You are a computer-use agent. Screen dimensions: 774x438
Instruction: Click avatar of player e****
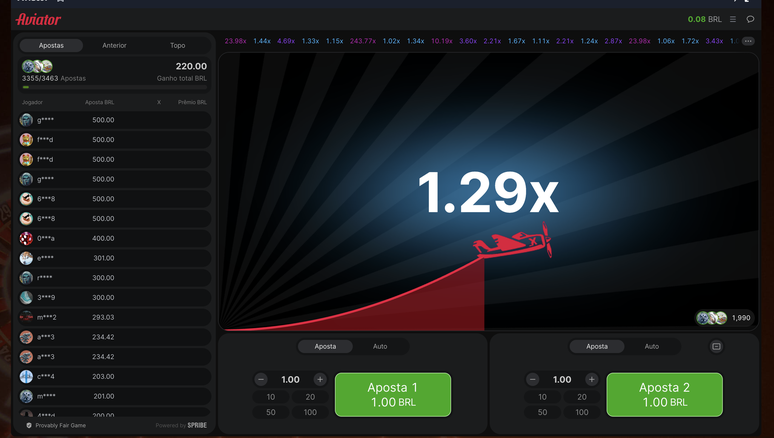tap(26, 258)
